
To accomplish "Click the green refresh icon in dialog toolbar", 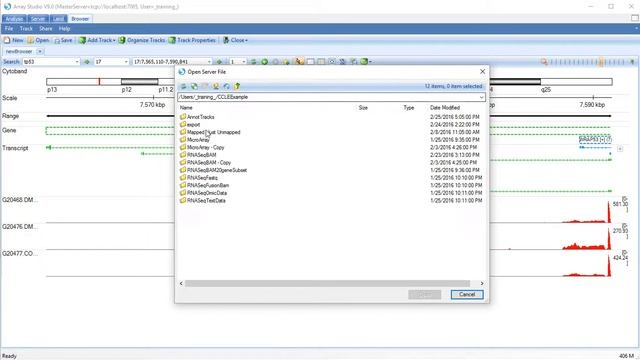I will [194, 86].
